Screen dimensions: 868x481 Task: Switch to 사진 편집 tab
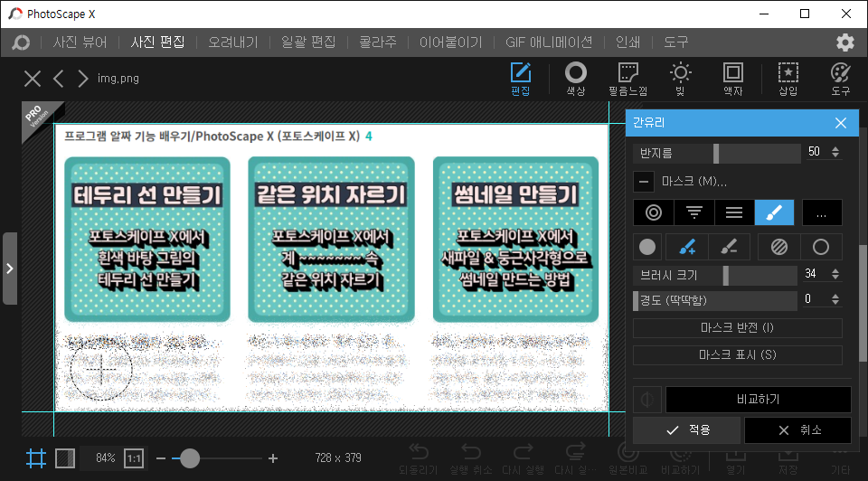click(x=157, y=42)
